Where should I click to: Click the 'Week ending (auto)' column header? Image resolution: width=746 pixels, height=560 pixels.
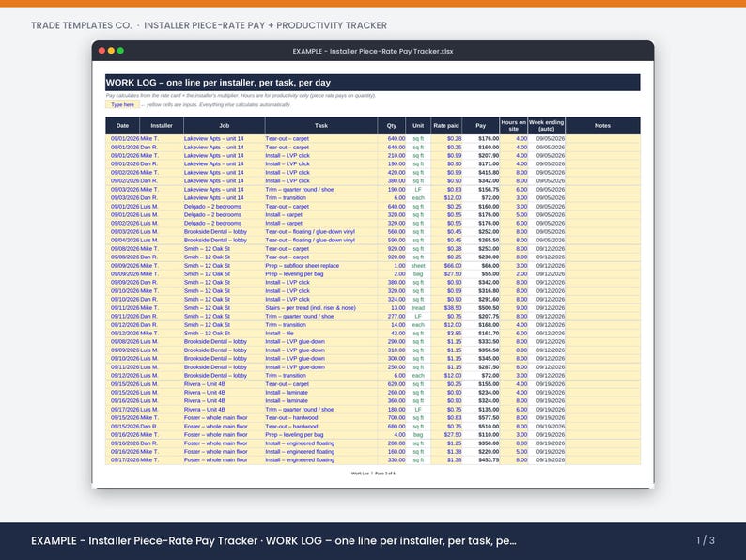[x=547, y=126]
